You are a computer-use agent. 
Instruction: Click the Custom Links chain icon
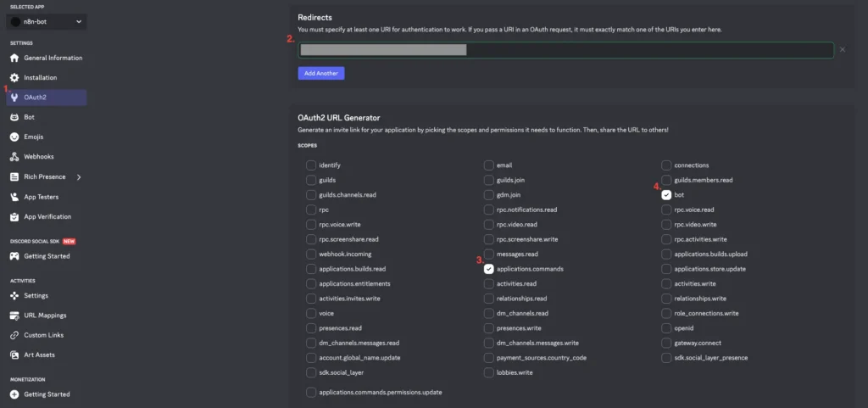[14, 336]
